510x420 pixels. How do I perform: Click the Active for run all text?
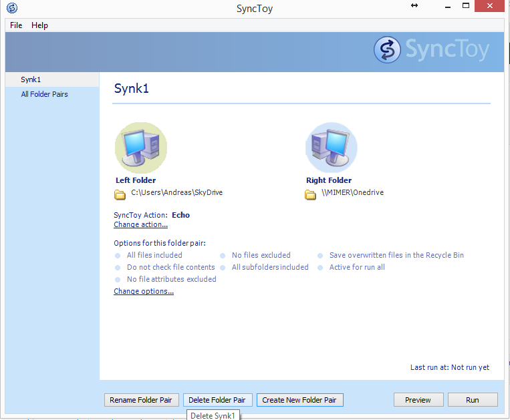(357, 267)
